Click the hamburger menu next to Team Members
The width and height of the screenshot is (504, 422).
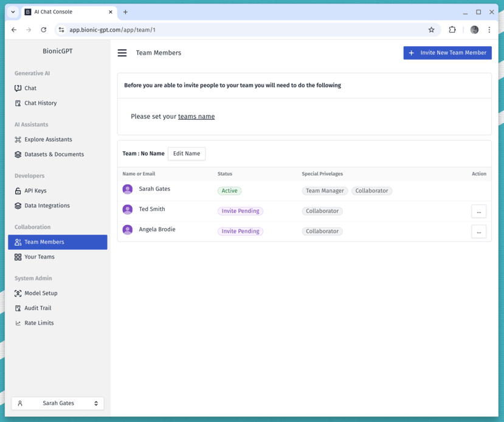click(122, 53)
